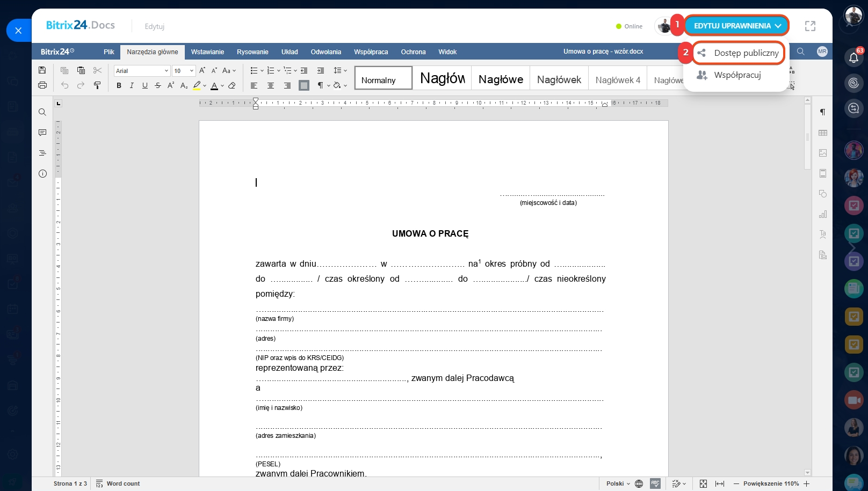Switch to the Wstawianie tab
868x491 pixels.
coord(207,52)
